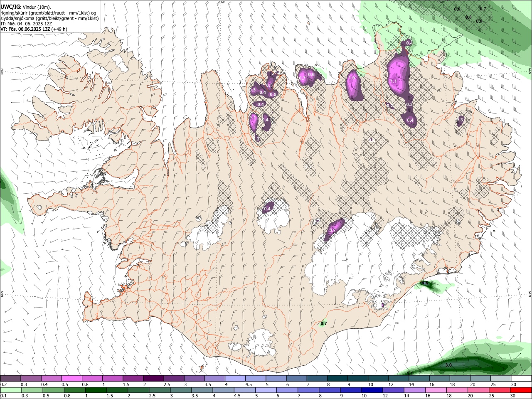
Task: Click the '0.2' tick label on the snow scale
Action: (x=4, y=384)
